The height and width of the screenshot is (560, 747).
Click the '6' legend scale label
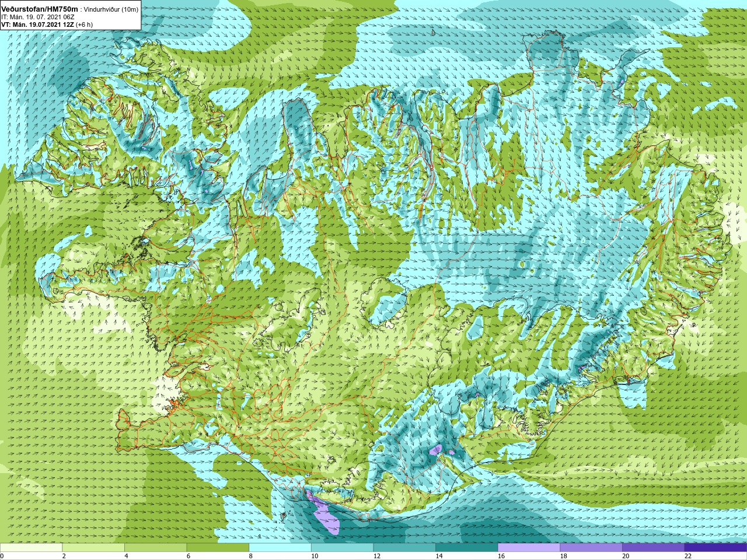click(189, 556)
